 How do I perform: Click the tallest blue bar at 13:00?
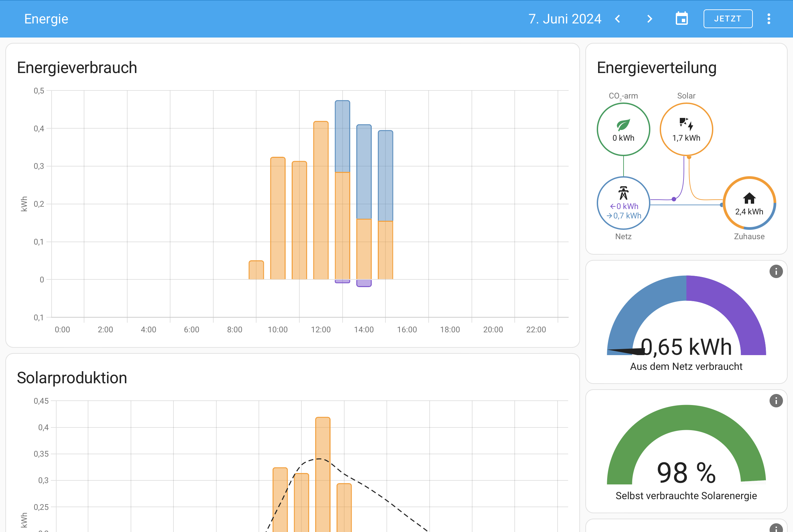coord(342,136)
